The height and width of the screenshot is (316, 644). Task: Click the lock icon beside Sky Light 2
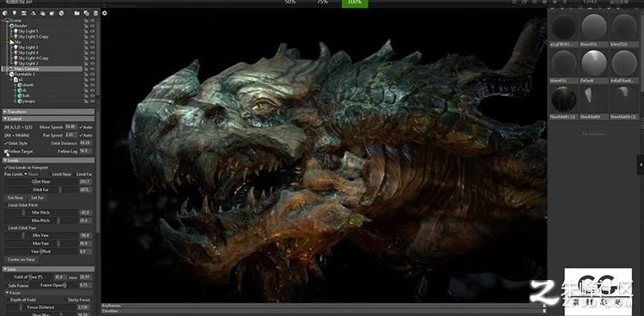pos(86,64)
